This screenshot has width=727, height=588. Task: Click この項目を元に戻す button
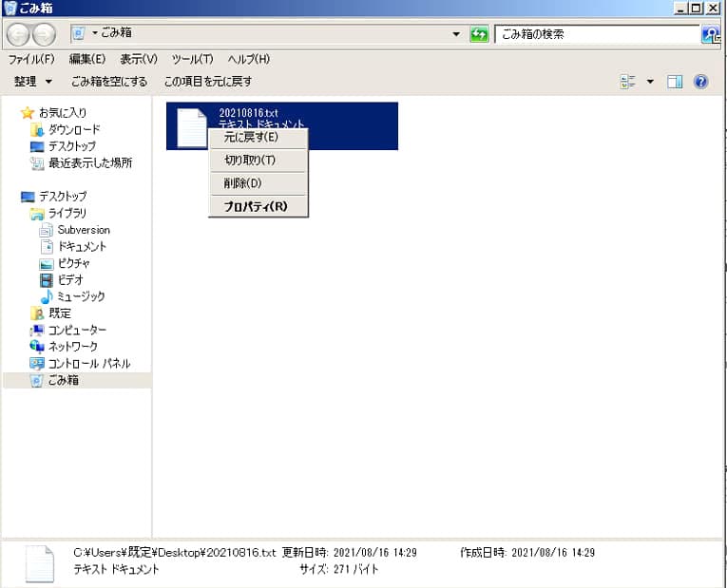[208, 82]
